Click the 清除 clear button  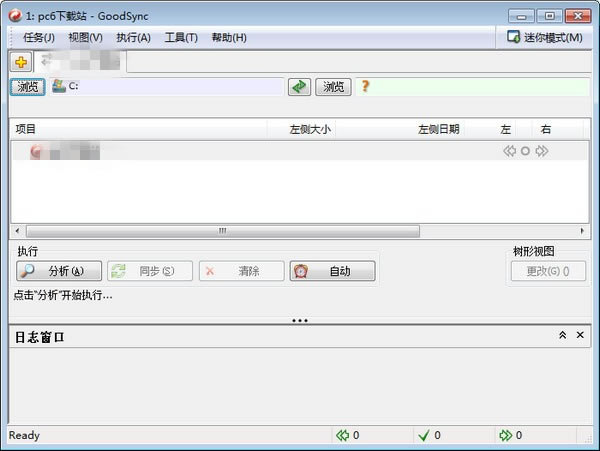point(241,271)
